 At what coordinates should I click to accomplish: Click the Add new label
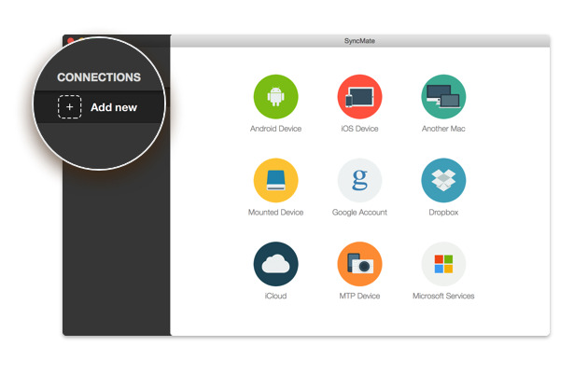tap(114, 107)
